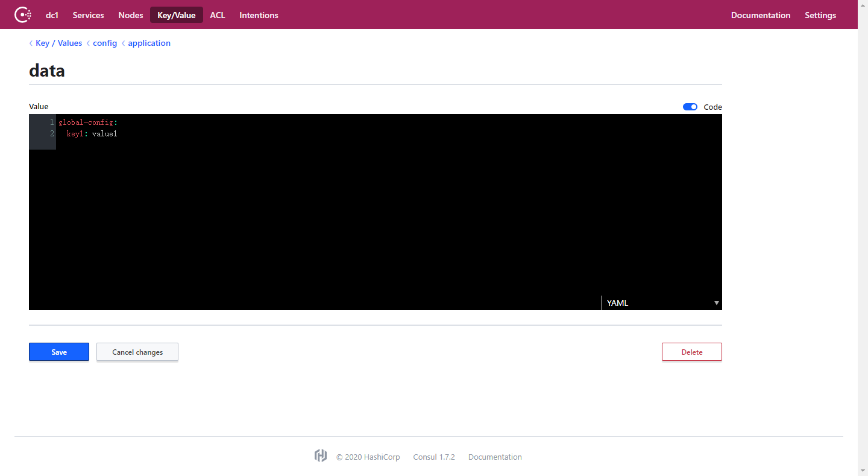Click the page vertical scrollbar
The width and height of the screenshot is (868, 476).
(863, 238)
